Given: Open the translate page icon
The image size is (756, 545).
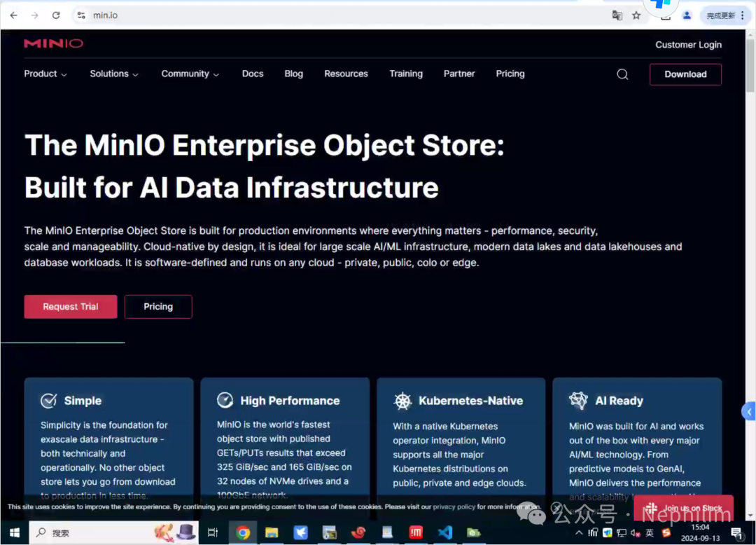Looking at the screenshot, I should (x=617, y=15).
